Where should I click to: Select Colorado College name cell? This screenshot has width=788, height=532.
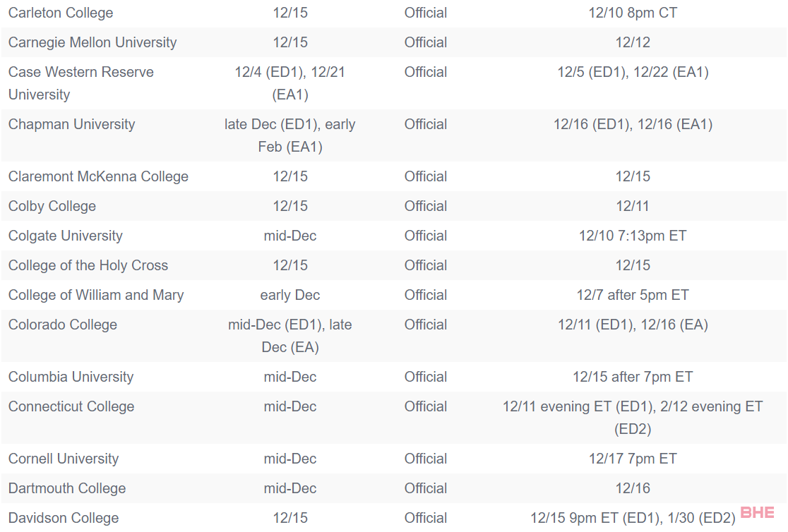coord(63,325)
